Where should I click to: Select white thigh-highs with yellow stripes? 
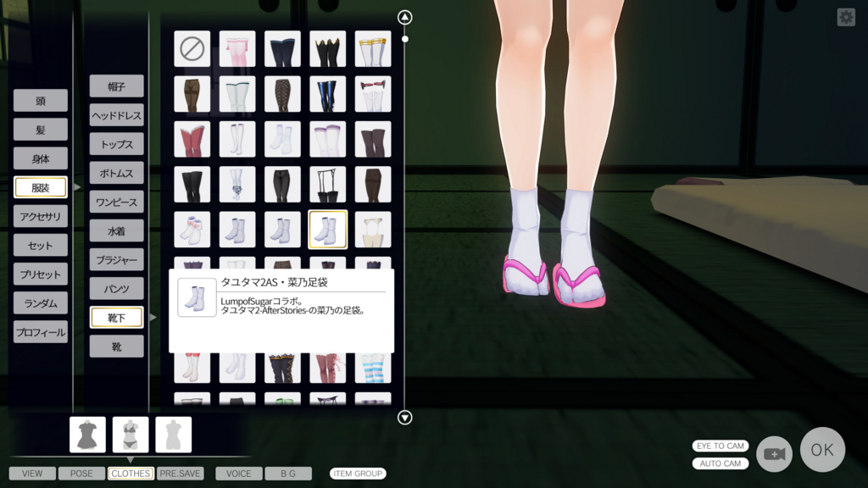[373, 48]
